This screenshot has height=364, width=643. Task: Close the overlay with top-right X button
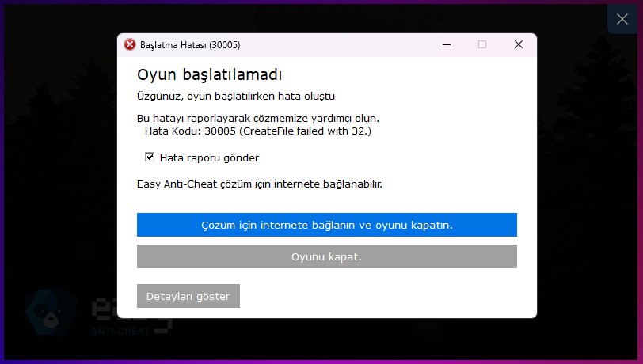tap(622, 19)
